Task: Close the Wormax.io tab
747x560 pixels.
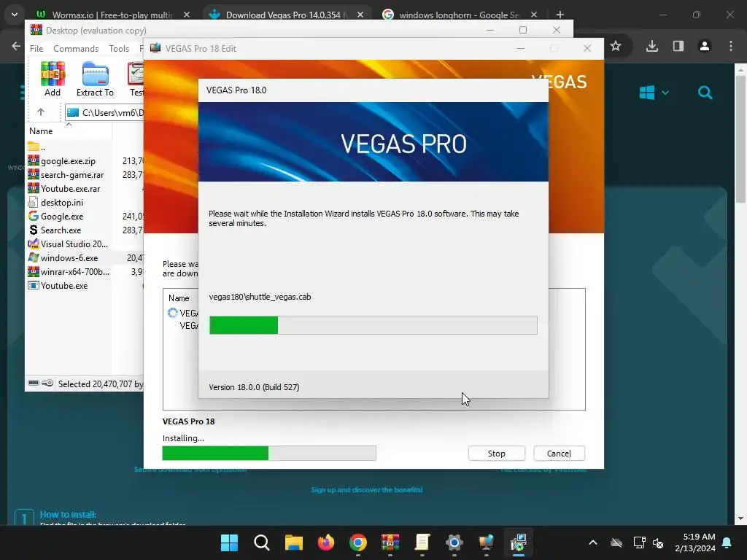Action: [187, 15]
